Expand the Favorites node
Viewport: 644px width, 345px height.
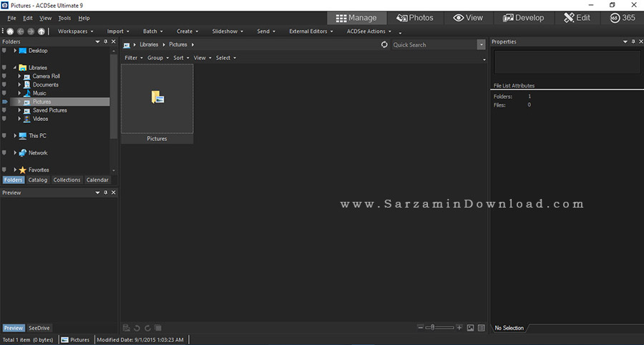(x=15, y=170)
